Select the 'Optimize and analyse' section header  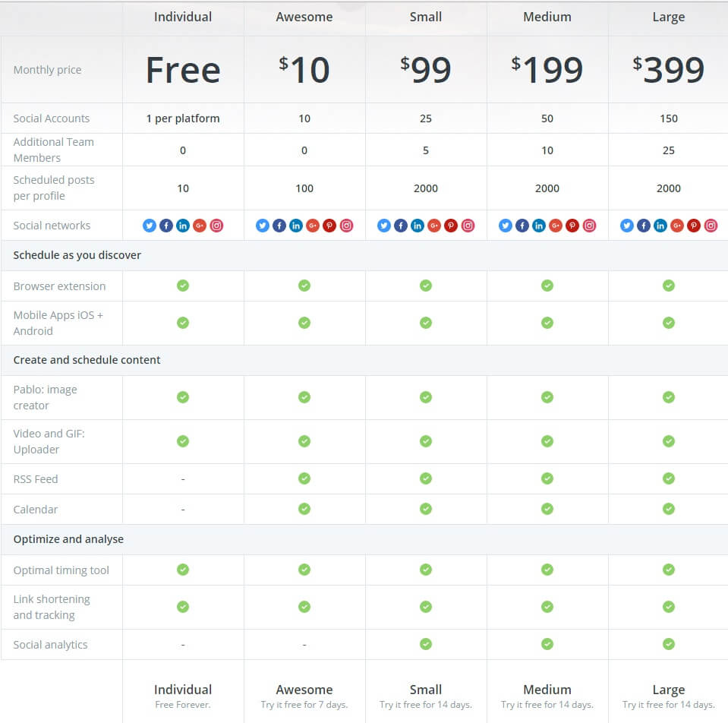click(x=68, y=539)
